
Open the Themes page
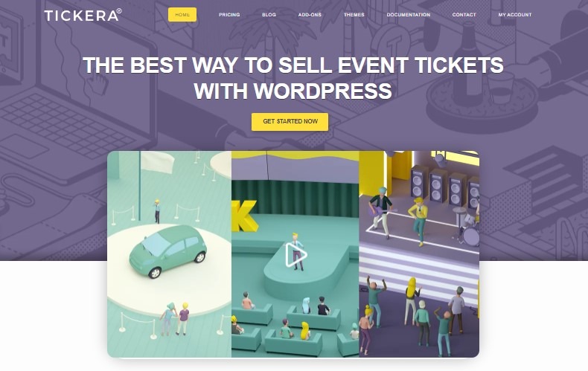pyautogui.click(x=354, y=15)
